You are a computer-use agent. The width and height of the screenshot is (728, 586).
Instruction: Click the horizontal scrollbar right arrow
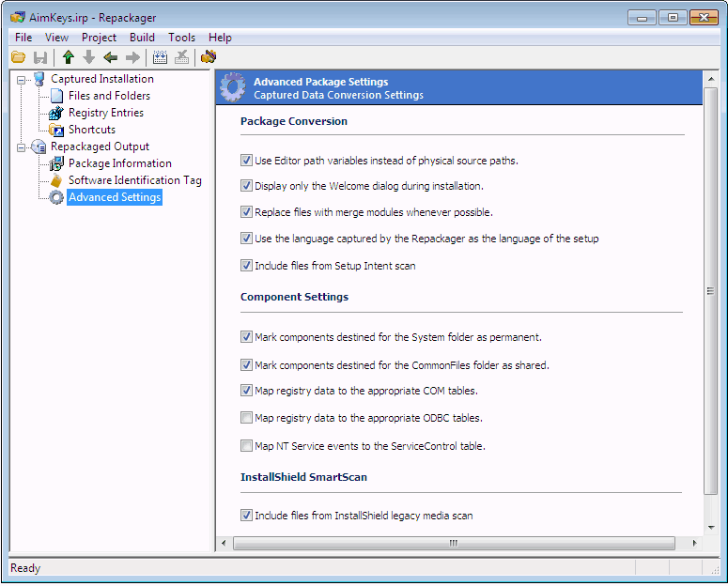[x=694, y=543]
